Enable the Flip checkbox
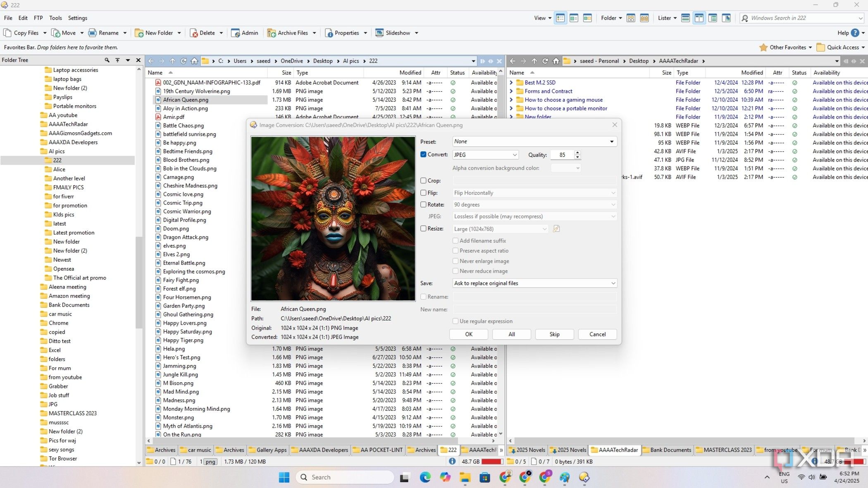This screenshot has width=868, height=488. [423, 193]
